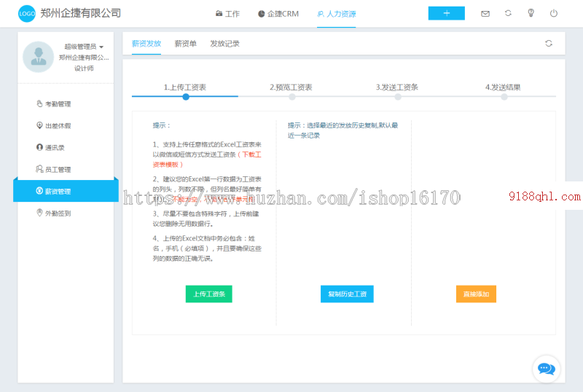583x392 pixels.
Task: Click the 郑州企捷有限公司 header title
Action: pos(80,13)
